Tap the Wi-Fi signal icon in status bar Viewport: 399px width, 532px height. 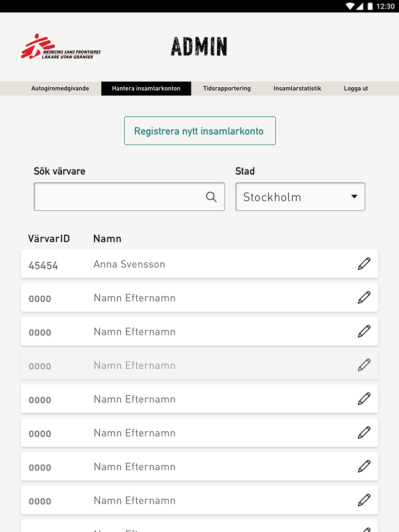(x=350, y=6)
